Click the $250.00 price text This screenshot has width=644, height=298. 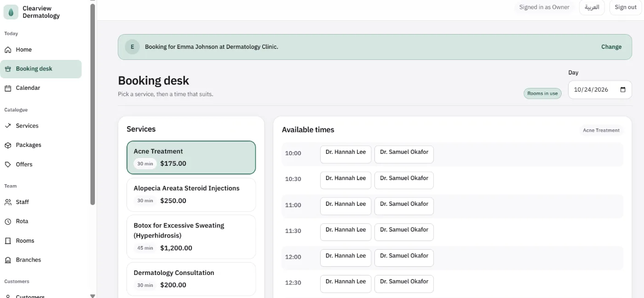(173, 201)
